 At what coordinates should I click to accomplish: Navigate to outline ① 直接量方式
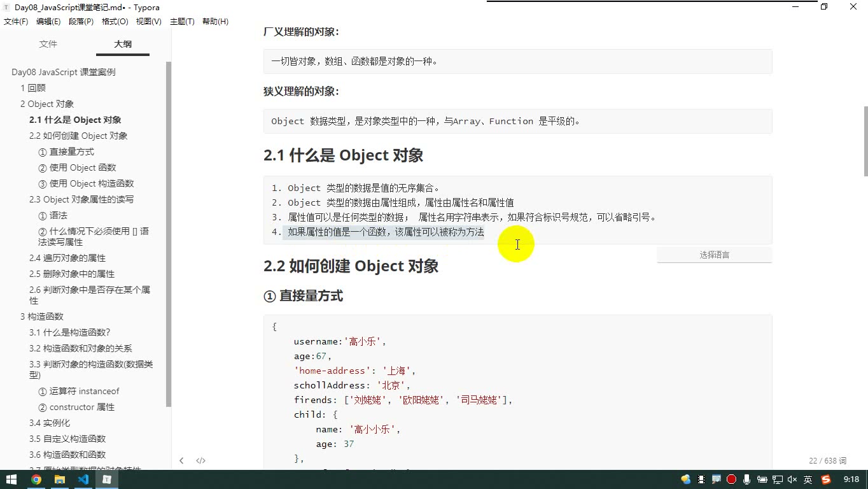[x=66, y=152]
